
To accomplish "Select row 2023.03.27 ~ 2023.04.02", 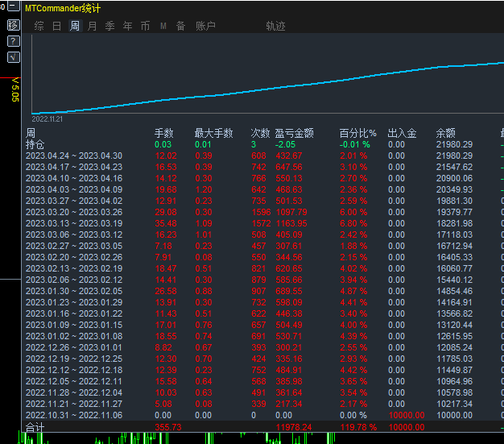I will (262, 201).
